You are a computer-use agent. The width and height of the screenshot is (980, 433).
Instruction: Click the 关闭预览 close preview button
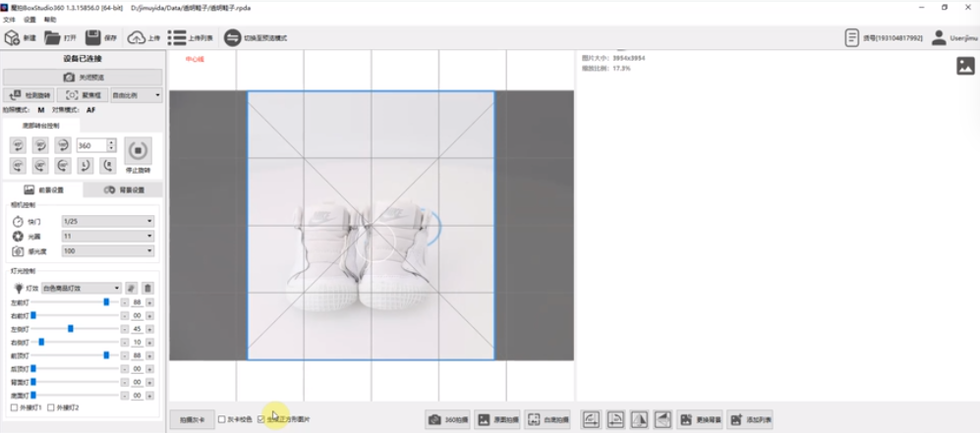pyautogui.click(x=83, y=78)
